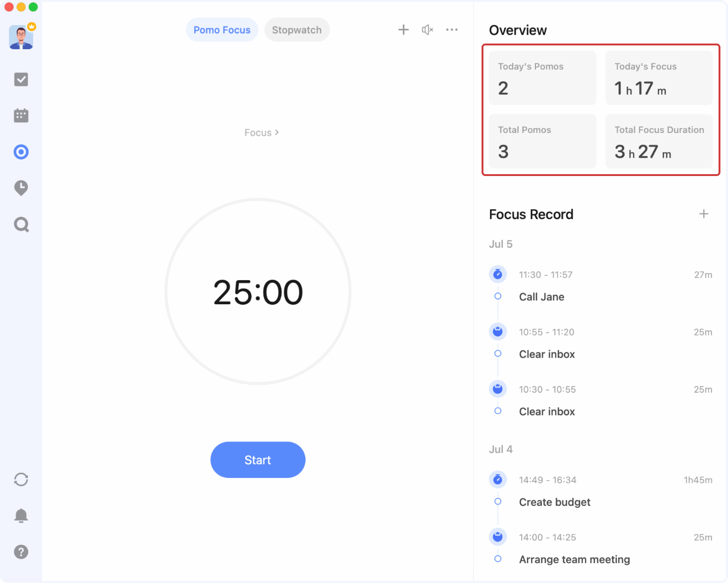Open the Calendar view icon

tap(21, 115)
